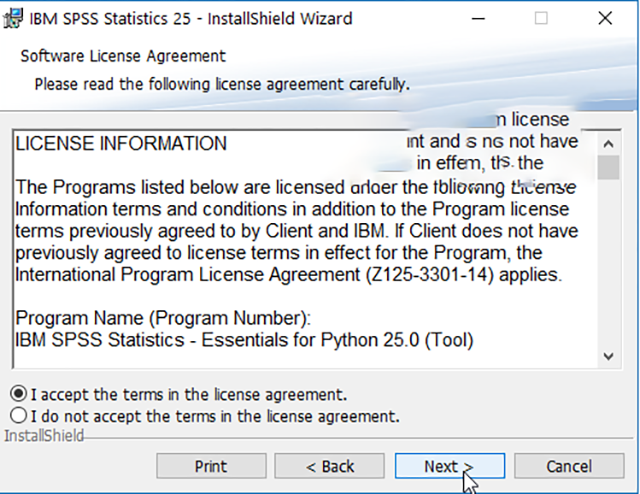Click the 'Z125-3301-14' agreement number line
This screenshot has height=494, width=640.
(x=289, y=274)
